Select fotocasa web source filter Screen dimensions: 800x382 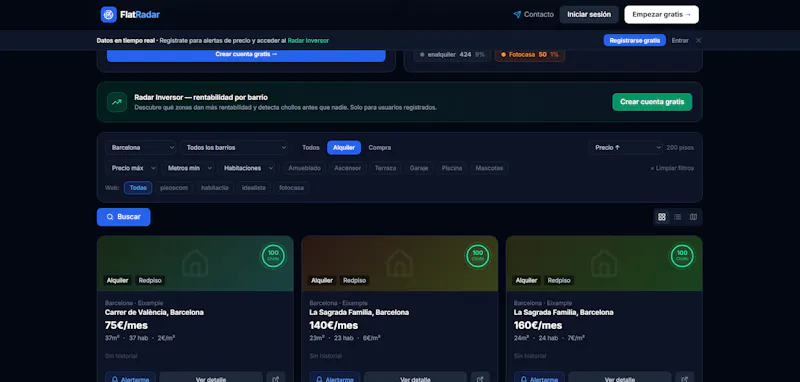[x=291, y=188]
